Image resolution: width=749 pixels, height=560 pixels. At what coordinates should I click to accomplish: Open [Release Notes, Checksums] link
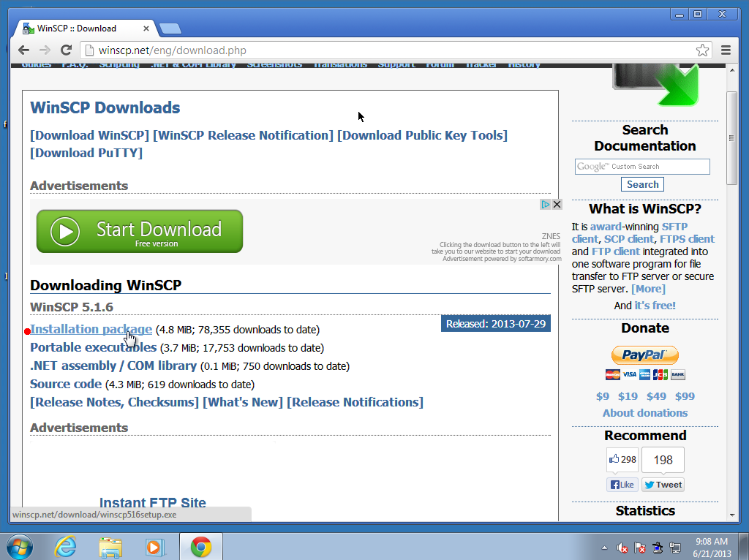pos(115,403)
